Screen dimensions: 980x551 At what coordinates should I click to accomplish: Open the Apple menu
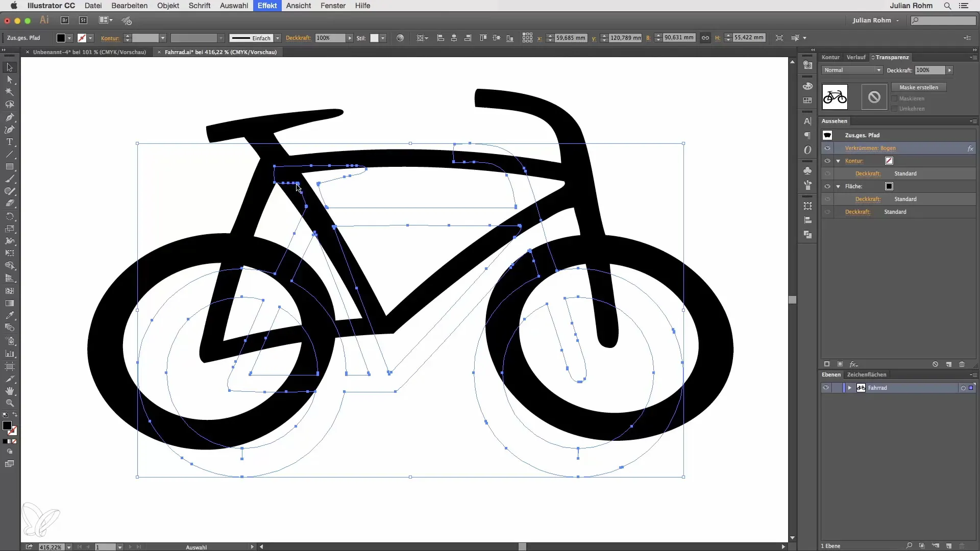click(14, 6)
